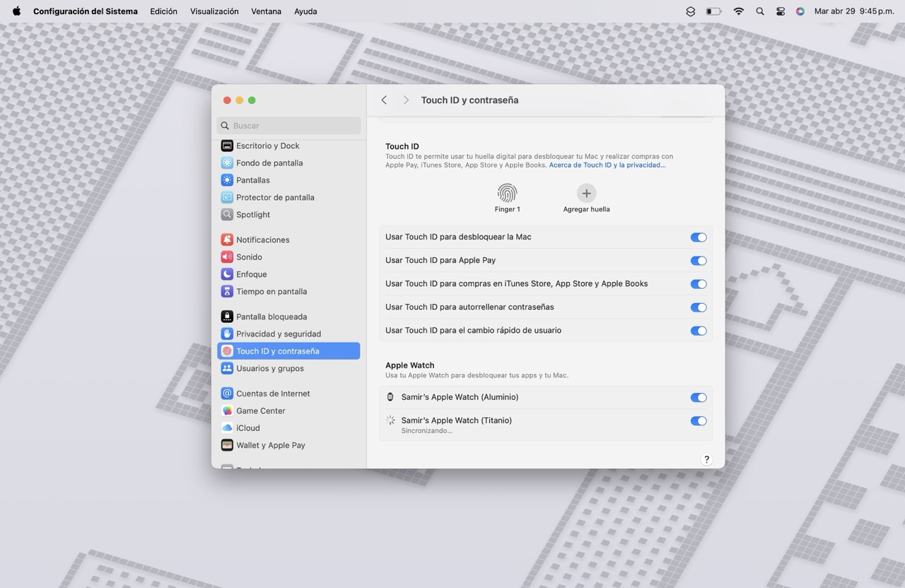Open the Ayuda menu
The height and width of the screenshot is (588, 905).
click(305, 11)
